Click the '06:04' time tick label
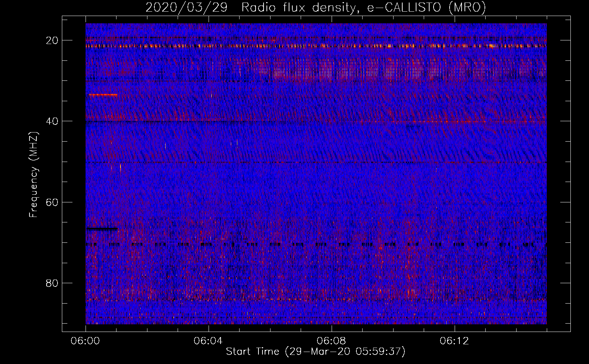589x364 pixels. [x=208, y=341]
